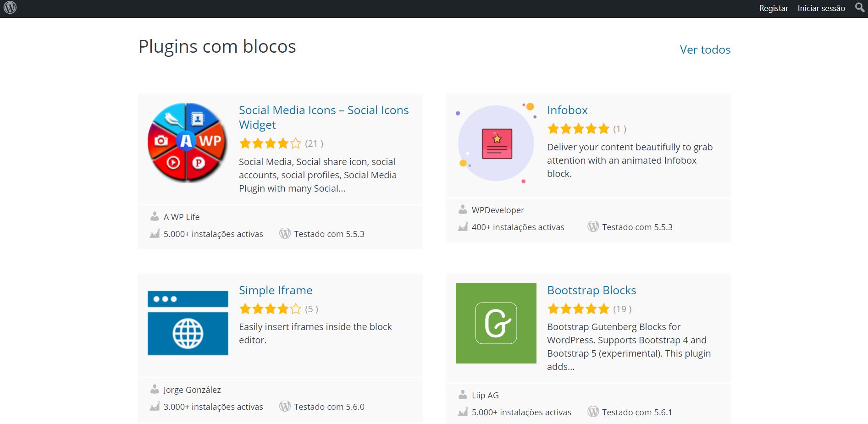Screen dimensions: 868x424
Task: Open the Infobox plugin title
Action: point(567,110)
